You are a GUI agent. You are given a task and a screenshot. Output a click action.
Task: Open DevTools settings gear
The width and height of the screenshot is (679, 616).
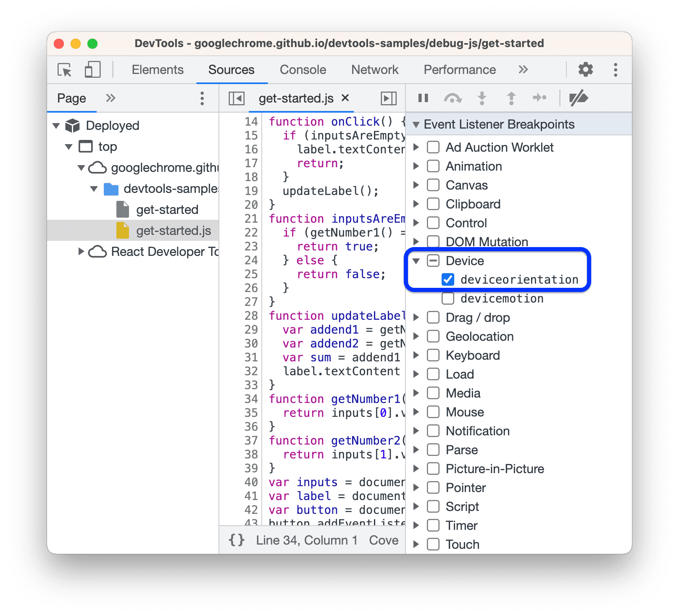(586, 70)
